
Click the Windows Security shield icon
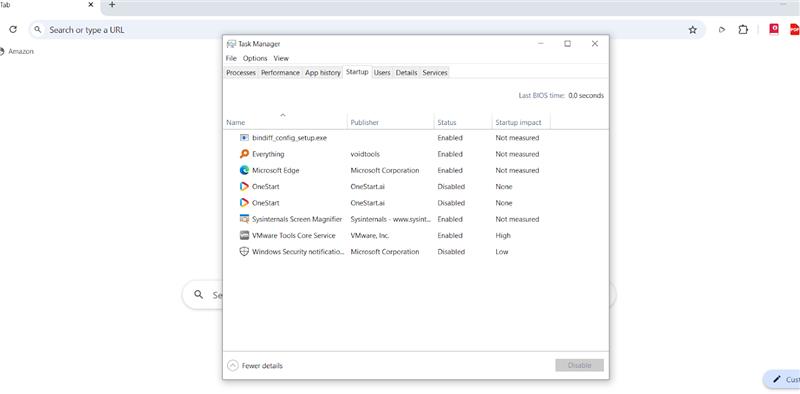pos(244,252)
